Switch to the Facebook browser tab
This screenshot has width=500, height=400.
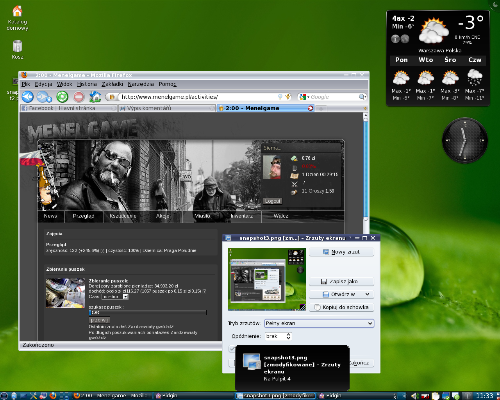pos(69,108)
